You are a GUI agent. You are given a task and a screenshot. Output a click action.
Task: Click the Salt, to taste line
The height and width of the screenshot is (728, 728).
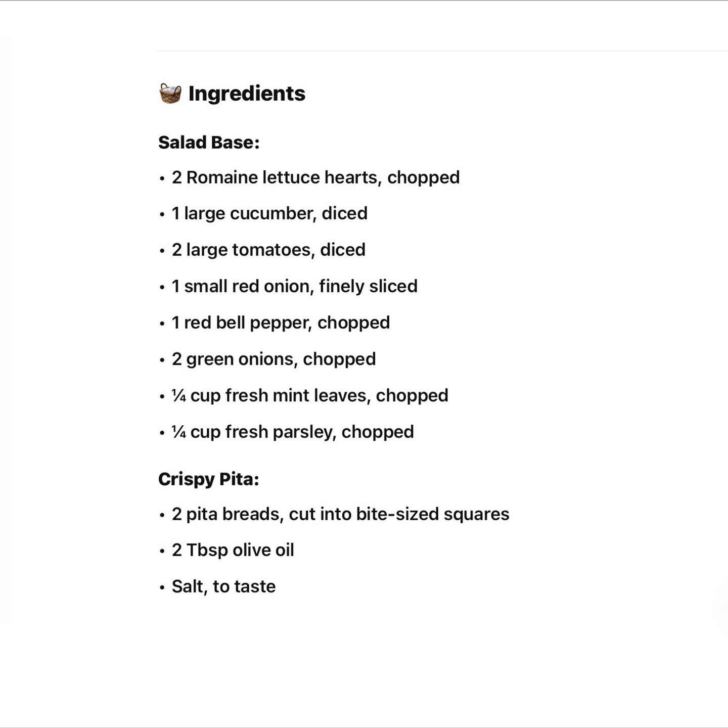coord(223,586)
